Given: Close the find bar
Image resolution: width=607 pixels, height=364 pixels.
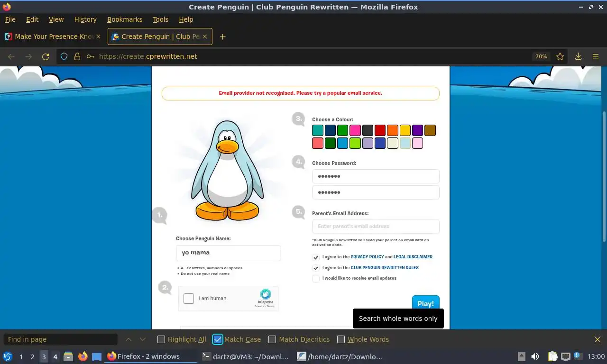Looking at the screenshot, I should pos(598,339).
